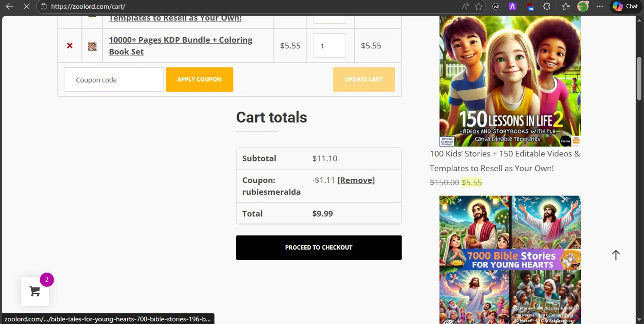The image size is (644, 324).
Task: Click the address bar URL
Action: [88, 6]
